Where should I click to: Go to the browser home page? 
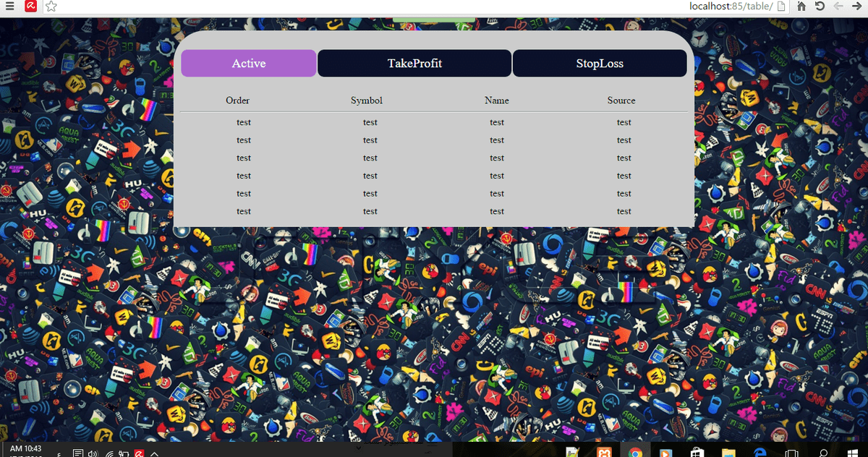pyautogui.click(x=801, y=7)
